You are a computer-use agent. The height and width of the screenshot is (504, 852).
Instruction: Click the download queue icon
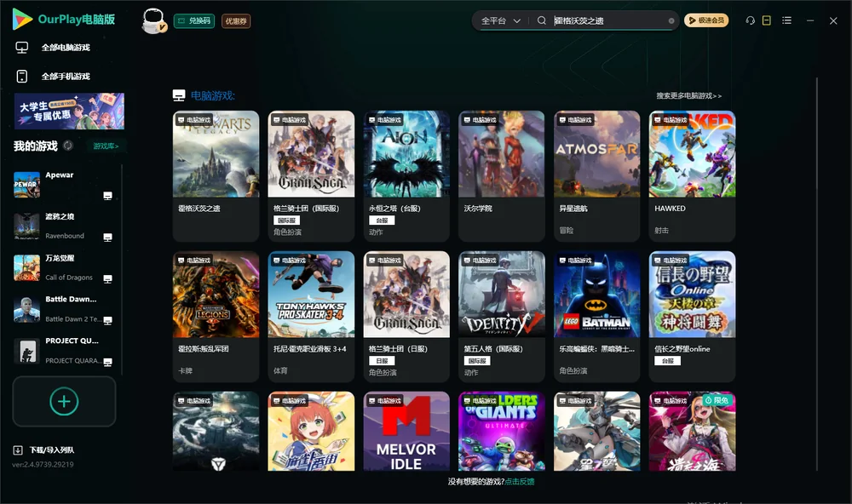click(x=18, y=450)
